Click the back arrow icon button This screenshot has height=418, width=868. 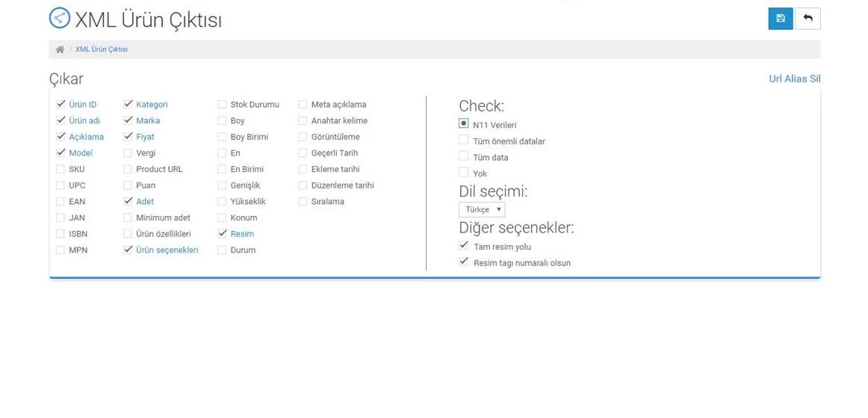coord(807,19)
